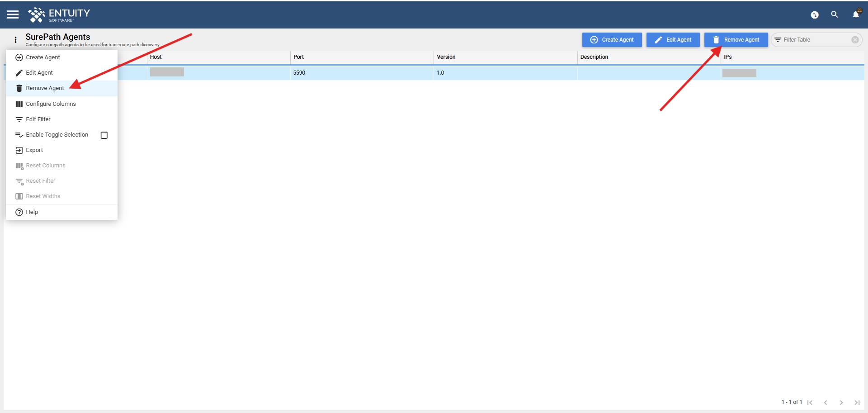Open the user status icon in header

(815, 15)
